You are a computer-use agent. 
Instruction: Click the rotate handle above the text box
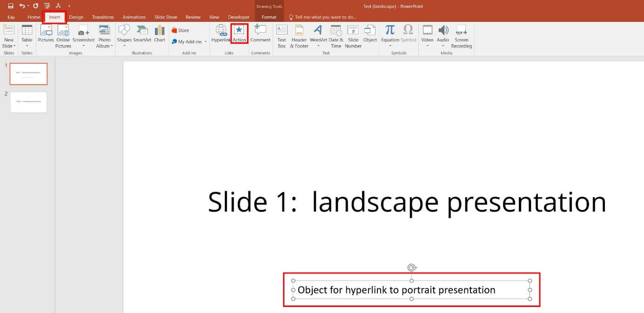tap(412, 267)
